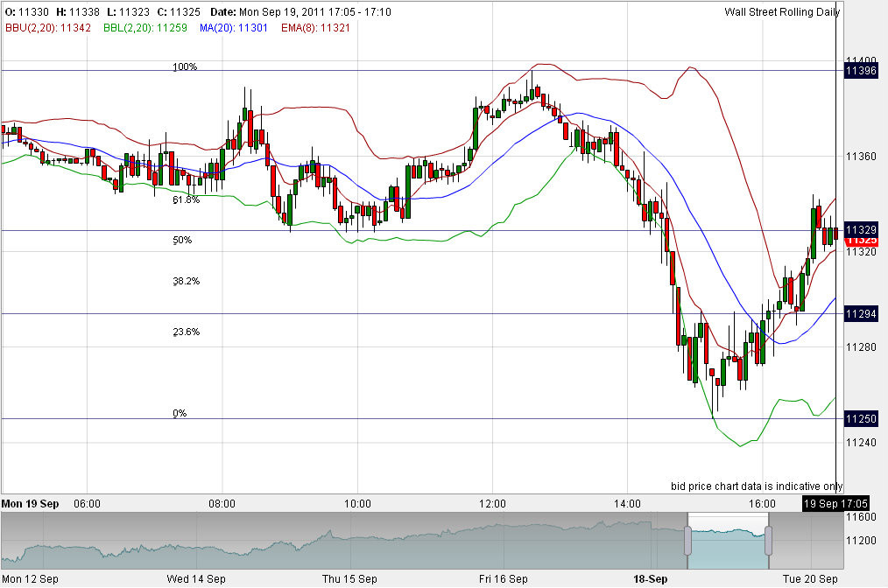The height and width of the screenshot is (588, 888).
Task: Click the highlighted navigator selection window
Action: click(729, 541)
